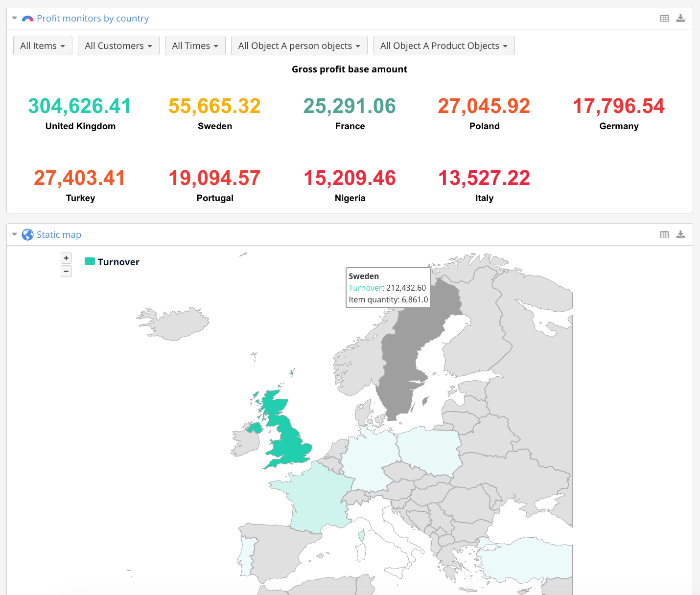Click the globe icon beside Static map title
This screenshot has height=595, width=700.
(27, 235)
